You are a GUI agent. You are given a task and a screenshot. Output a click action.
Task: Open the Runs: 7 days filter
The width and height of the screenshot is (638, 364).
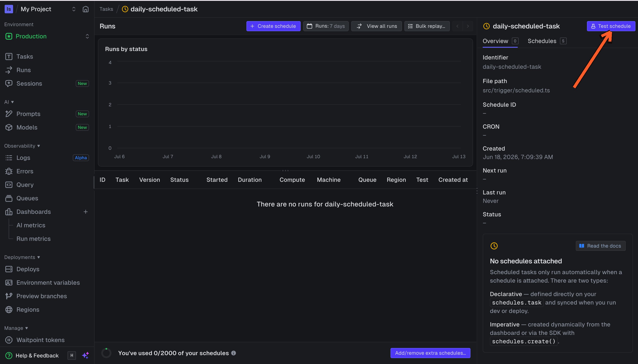(326, 26)
